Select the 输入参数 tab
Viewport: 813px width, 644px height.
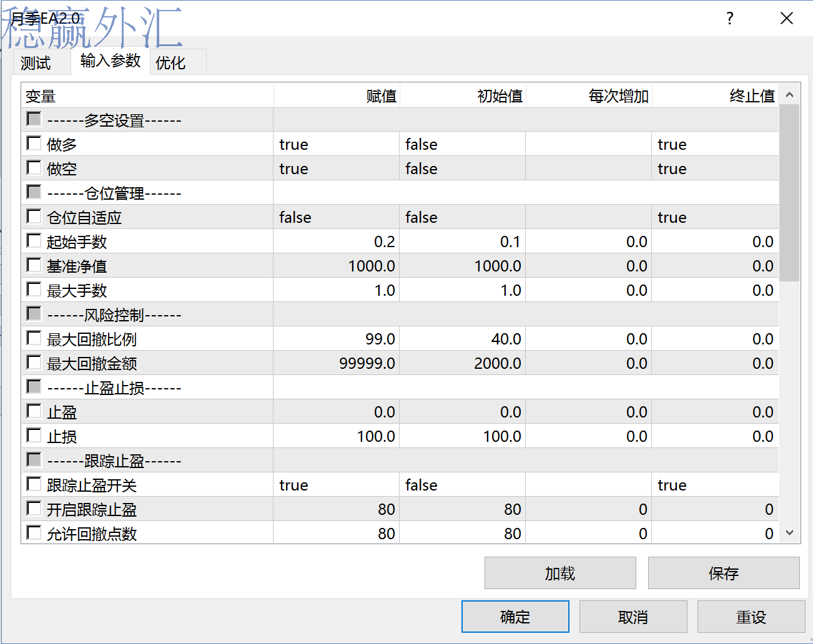(x=111, y=61)
